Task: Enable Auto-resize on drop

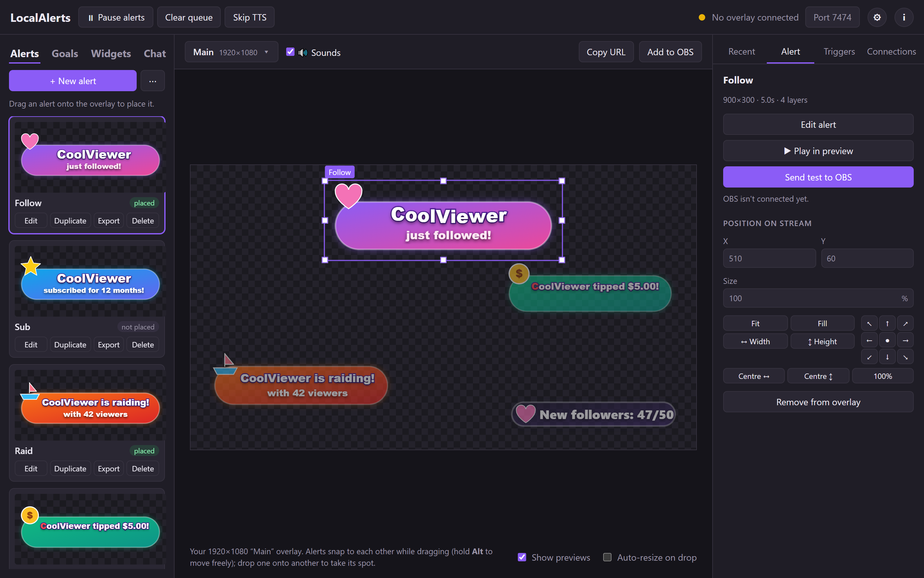Action: [607, 557]
